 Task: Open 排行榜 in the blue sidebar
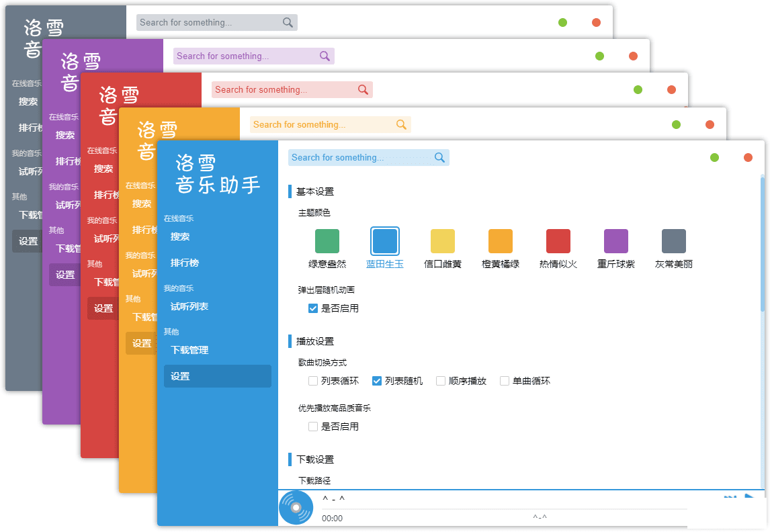click(x=185, y=263)
